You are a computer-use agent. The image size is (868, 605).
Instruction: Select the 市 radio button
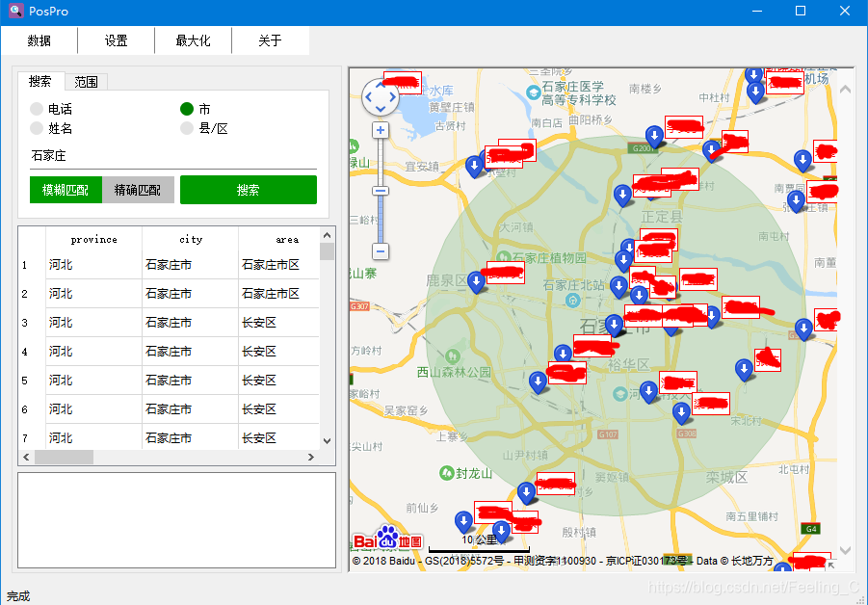tap(187, 109)
